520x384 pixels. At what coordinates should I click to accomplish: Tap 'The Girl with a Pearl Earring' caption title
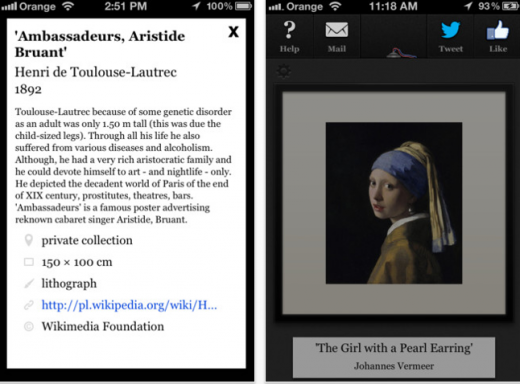[394, 348]
